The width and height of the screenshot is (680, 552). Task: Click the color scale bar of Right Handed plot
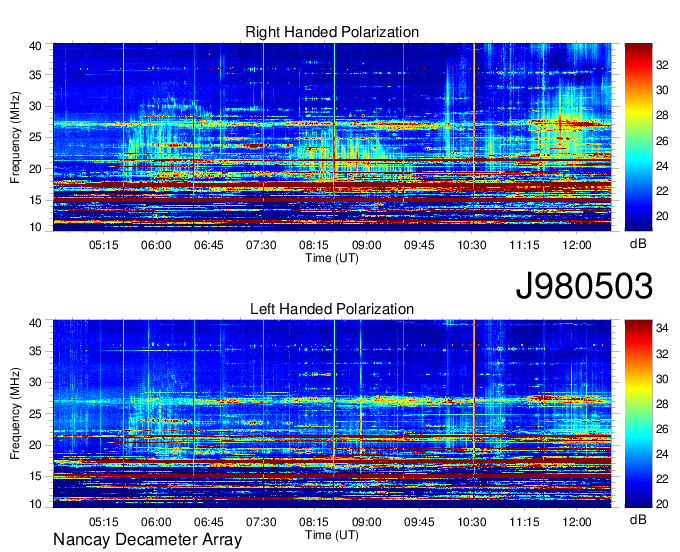click(x=638, y=137)
